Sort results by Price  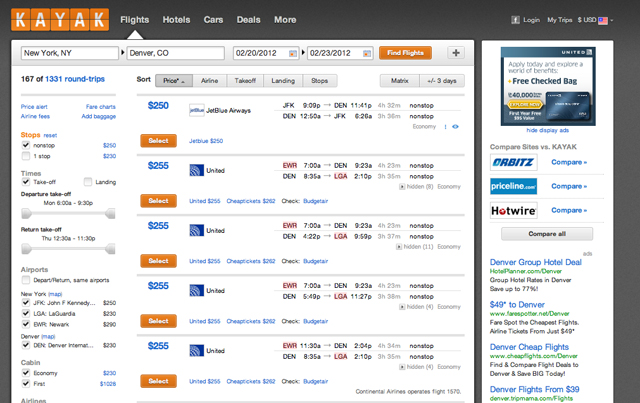[174, 81]
